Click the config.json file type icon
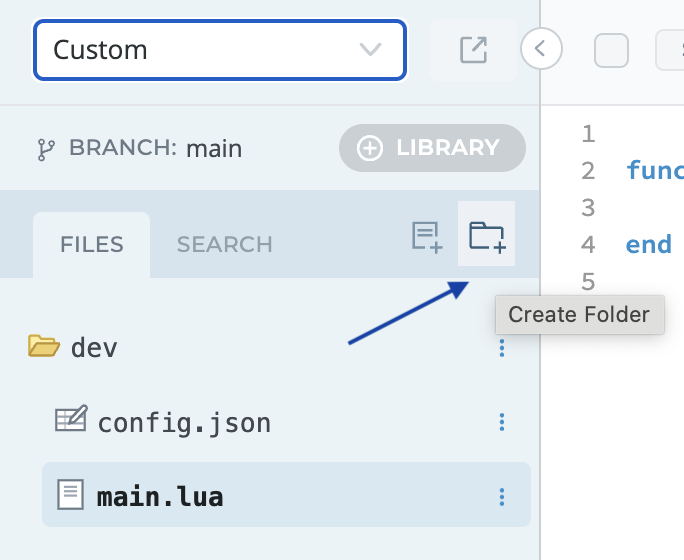684x560 pixels. click(70, 421)
